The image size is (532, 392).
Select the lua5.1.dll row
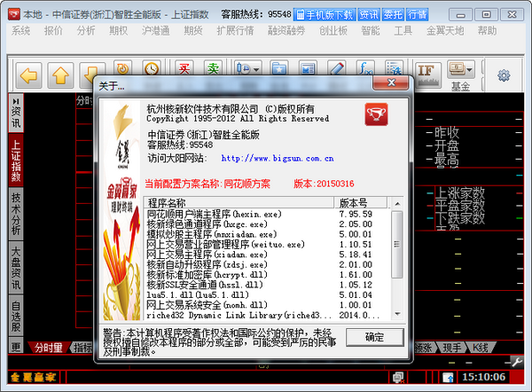(x=267, y=295)
